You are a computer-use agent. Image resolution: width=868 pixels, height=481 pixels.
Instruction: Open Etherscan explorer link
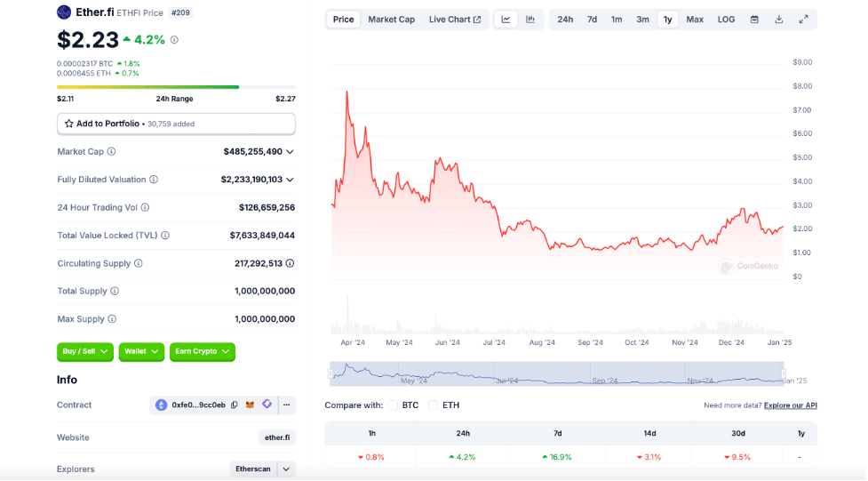[253, 469]
